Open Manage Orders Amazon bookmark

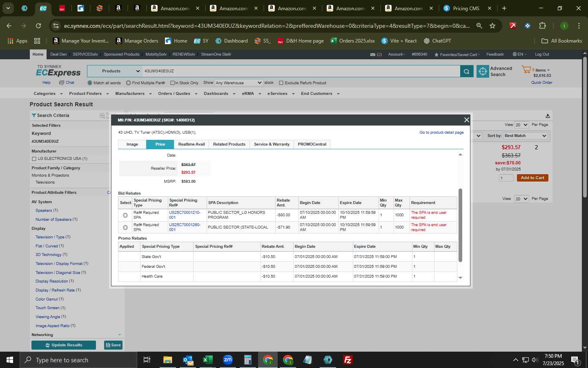[x=137, y=41]
